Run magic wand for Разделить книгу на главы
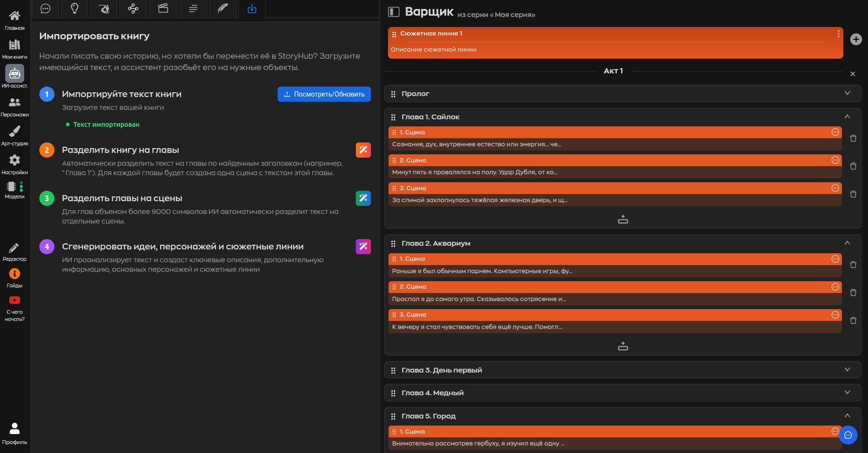Viewport: 868px width, 453px height. click(363, 150)
